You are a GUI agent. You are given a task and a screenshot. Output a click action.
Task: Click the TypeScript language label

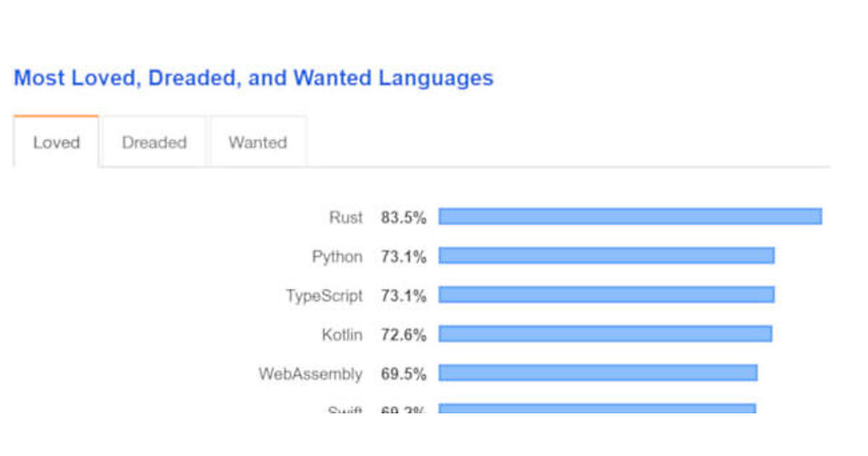click(324, 295)
